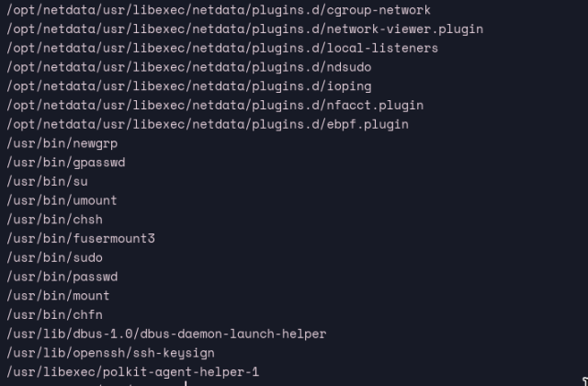Click the dbus-daemon-launch-helper path line

166,334
